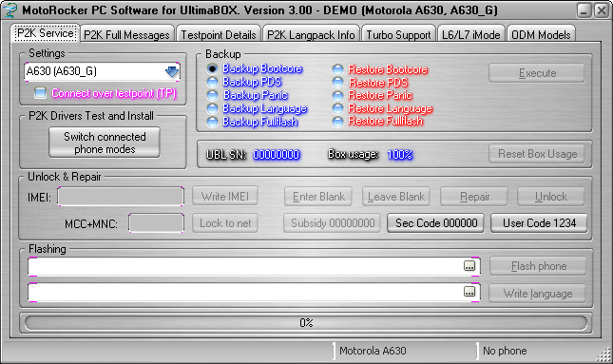Select Restore Bootcore radio option

pos(337,69)
